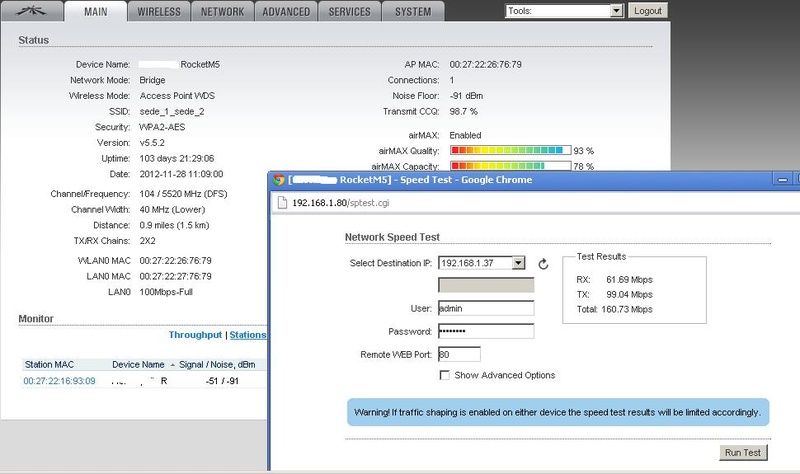
Task: Click the Distance value 0.9 miles (1.5 km)
Action: coord(174,225)
